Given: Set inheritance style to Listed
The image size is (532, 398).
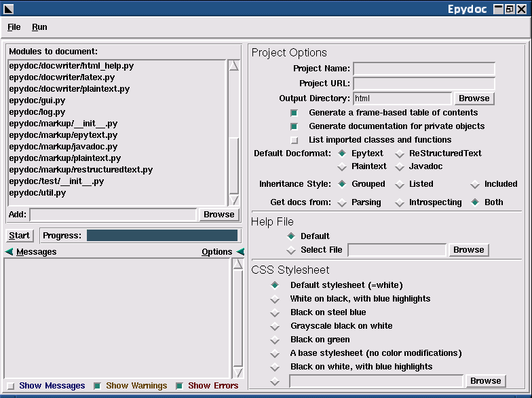Looking at the screenshot, I should (x=400, y=184).
